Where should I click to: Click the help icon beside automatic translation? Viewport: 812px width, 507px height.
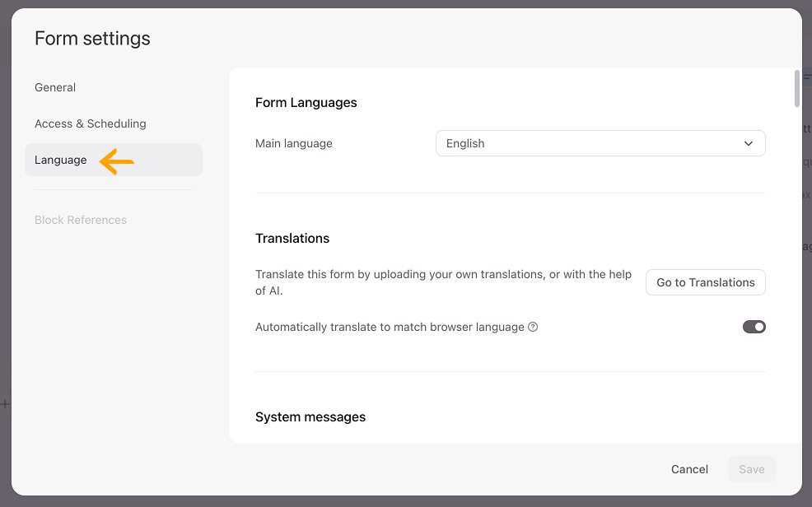533,327
